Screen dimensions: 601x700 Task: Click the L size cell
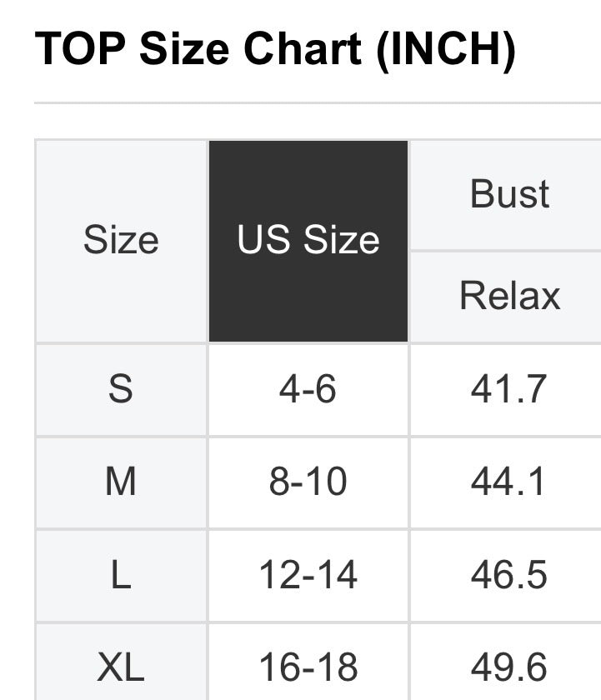point(121,575)
